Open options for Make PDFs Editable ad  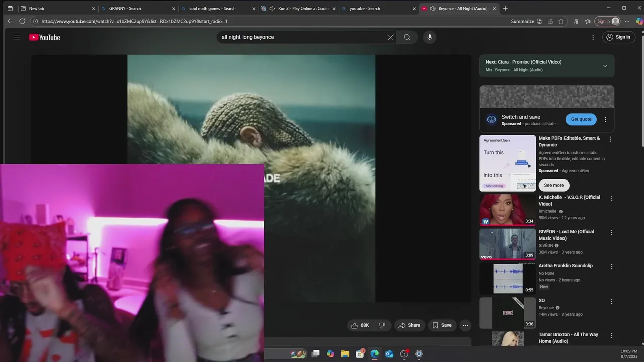pyautogui.click(x=610, y=139)
